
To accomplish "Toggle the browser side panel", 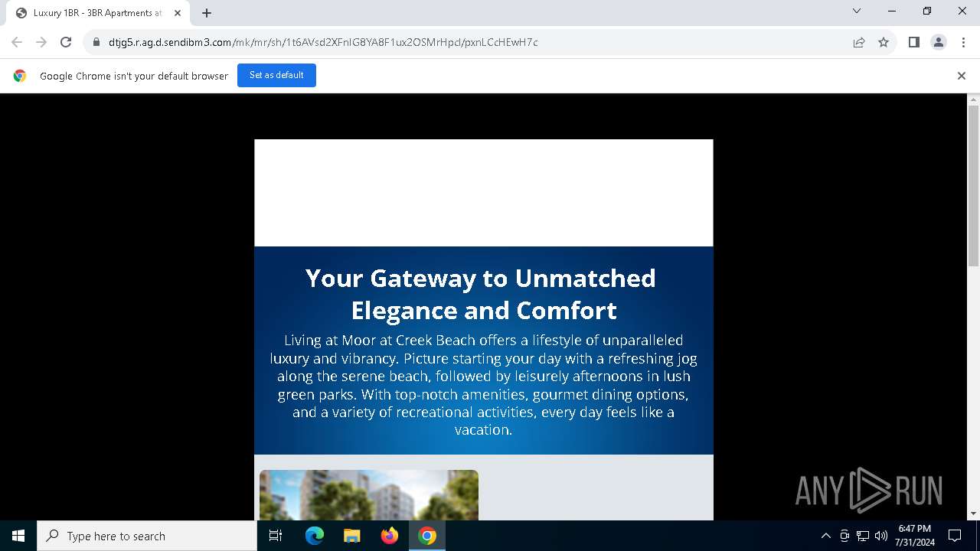I will (x=913, y=42).
